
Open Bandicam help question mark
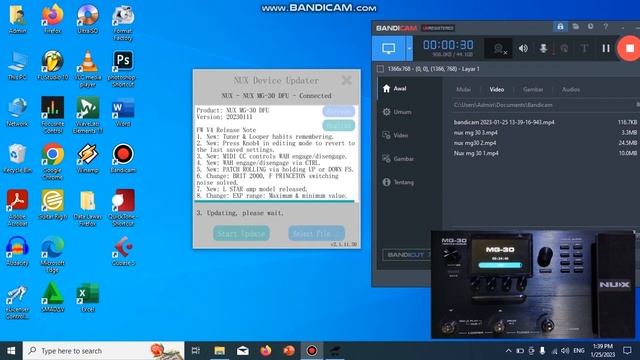click(x=606, y=27)
